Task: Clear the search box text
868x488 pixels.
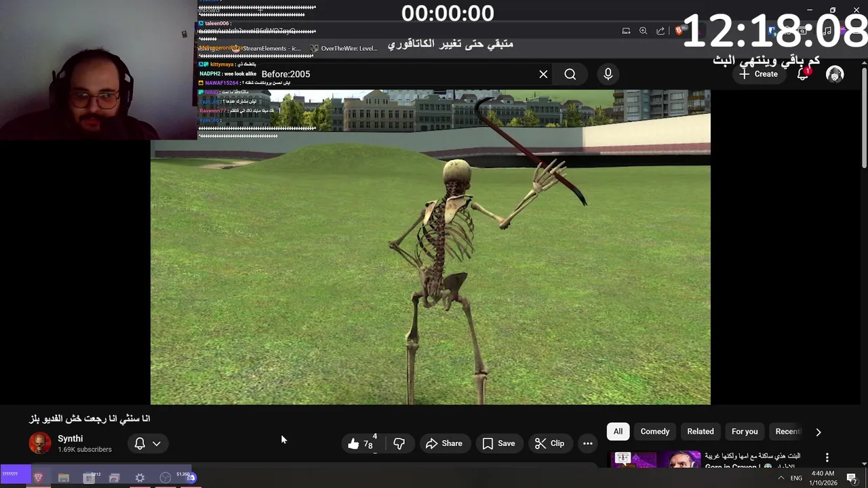Action: [x=543, y=74]
